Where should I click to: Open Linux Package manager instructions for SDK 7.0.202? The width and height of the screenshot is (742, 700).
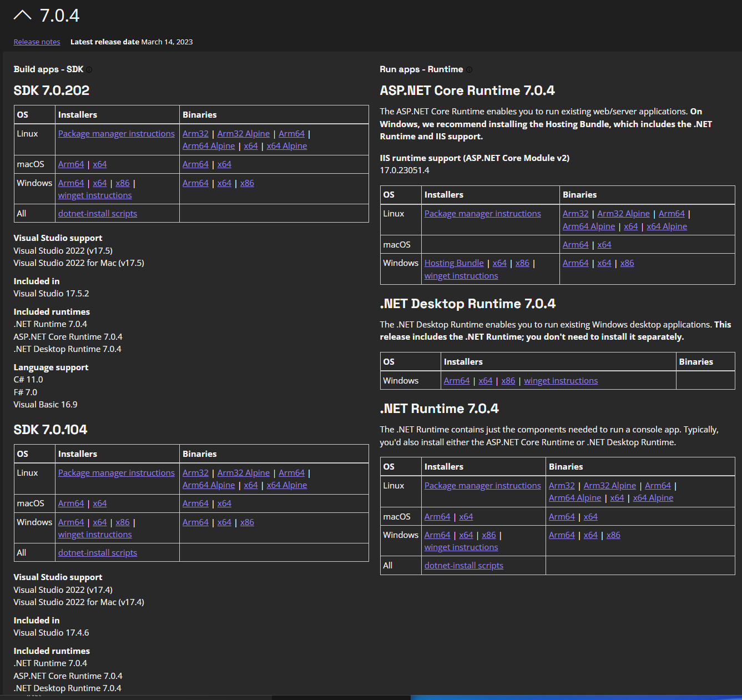[117, 134]
